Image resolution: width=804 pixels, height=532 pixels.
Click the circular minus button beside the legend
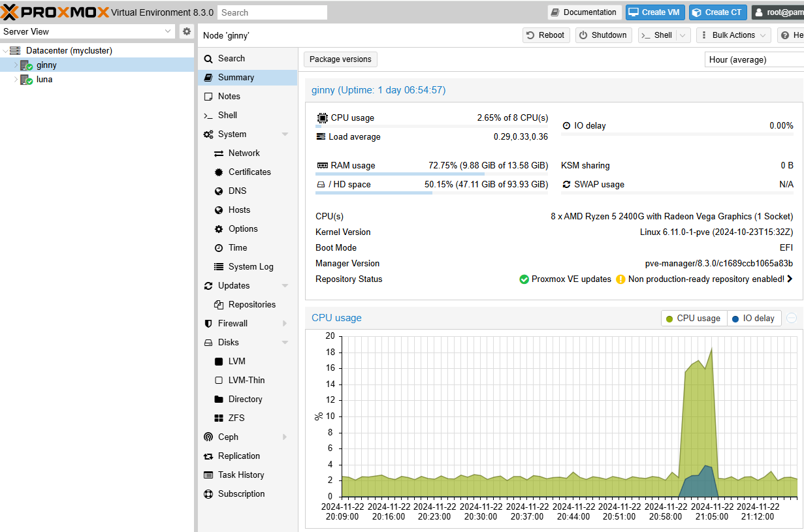(792, 318)
